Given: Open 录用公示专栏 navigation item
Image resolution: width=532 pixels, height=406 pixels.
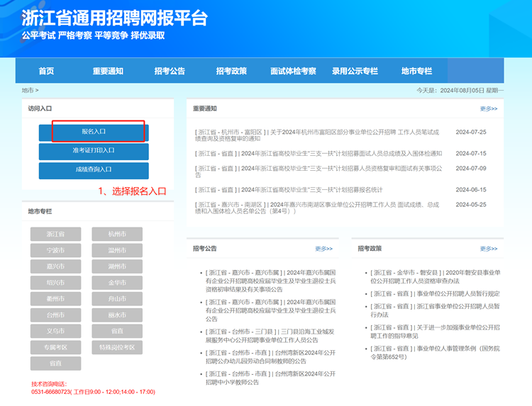Looking at the screenshot, I should (x=355, y=71).
